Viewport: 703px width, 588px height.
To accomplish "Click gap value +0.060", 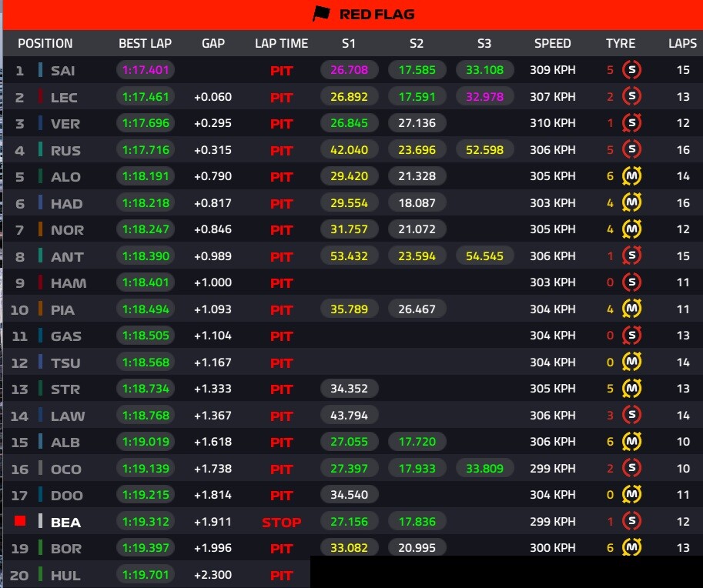I will [213, 96].
